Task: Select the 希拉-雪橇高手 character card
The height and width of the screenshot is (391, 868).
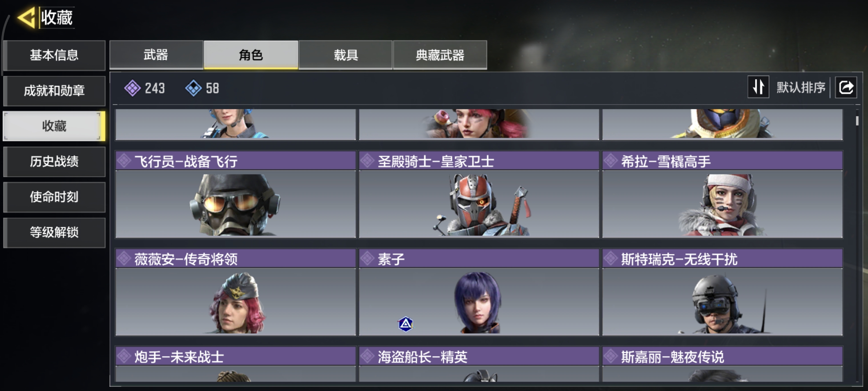Action: 722,194
